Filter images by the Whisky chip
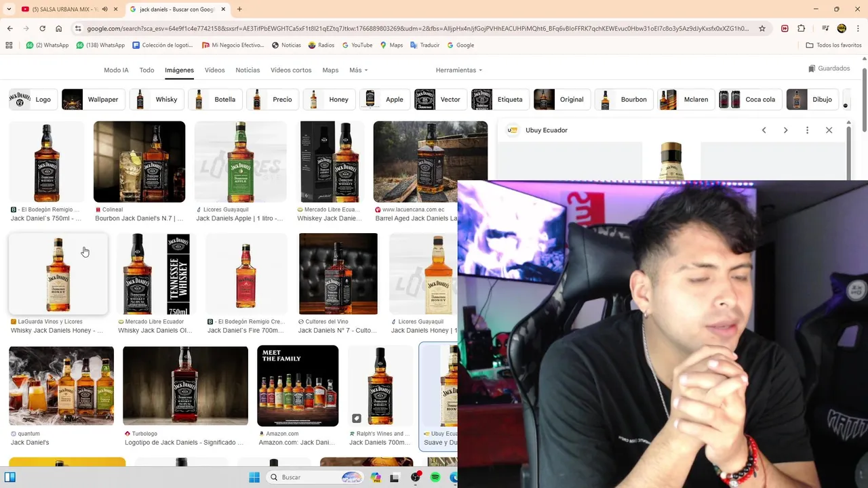Viewport: 868px width, 488px height. 155,100
